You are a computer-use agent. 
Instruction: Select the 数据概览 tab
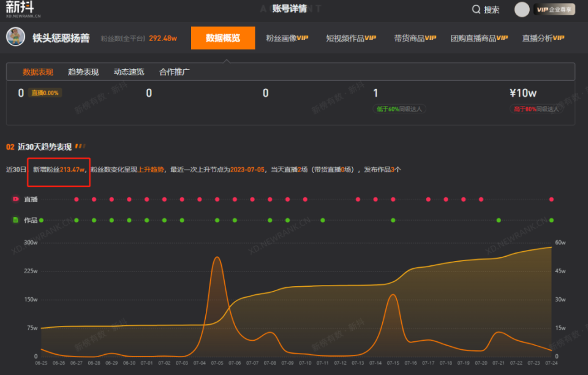pos(223,38)
